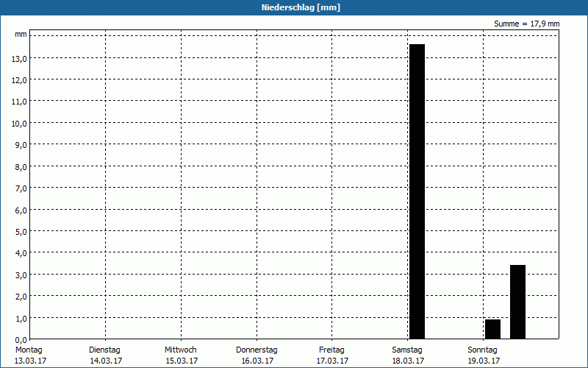Select the Summe = 17,9 mm label

tap(526, 24)
